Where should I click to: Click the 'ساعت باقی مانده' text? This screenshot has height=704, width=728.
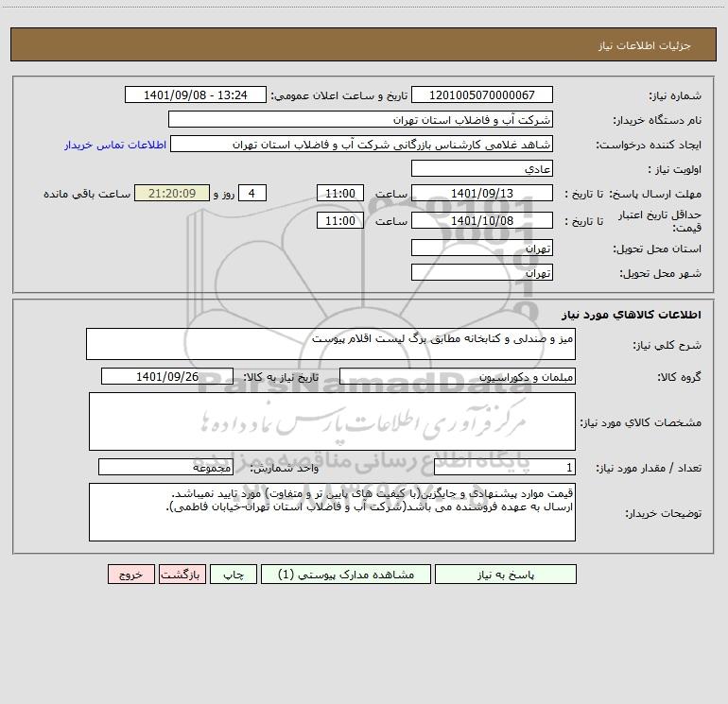pyautogui.click(x=87, y=194)
